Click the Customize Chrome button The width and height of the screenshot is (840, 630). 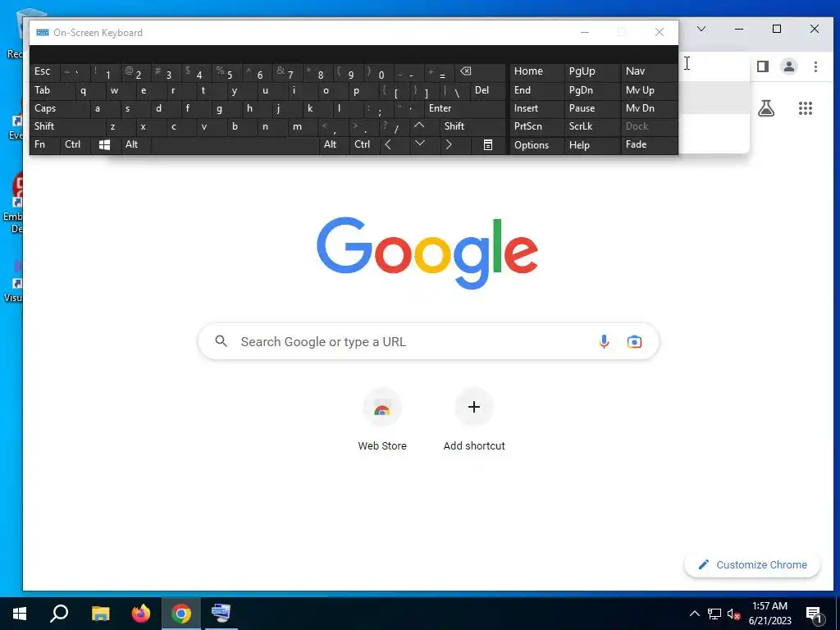point(752,564)
